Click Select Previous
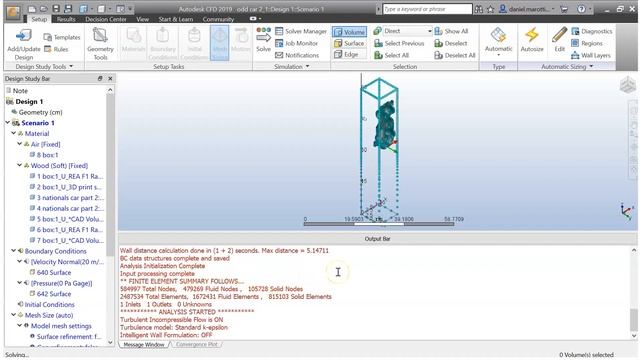This screenshot has width=640, height=360. pos(399,43)
